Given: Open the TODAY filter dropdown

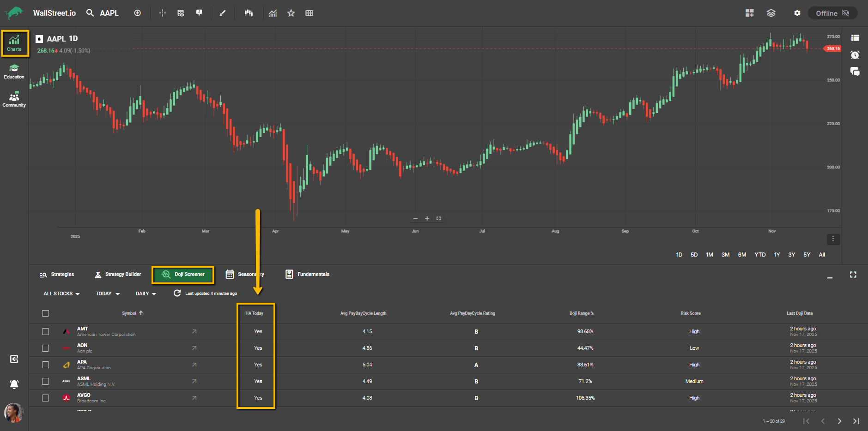Looking at the screenshot, I should (x=108, y=293).
